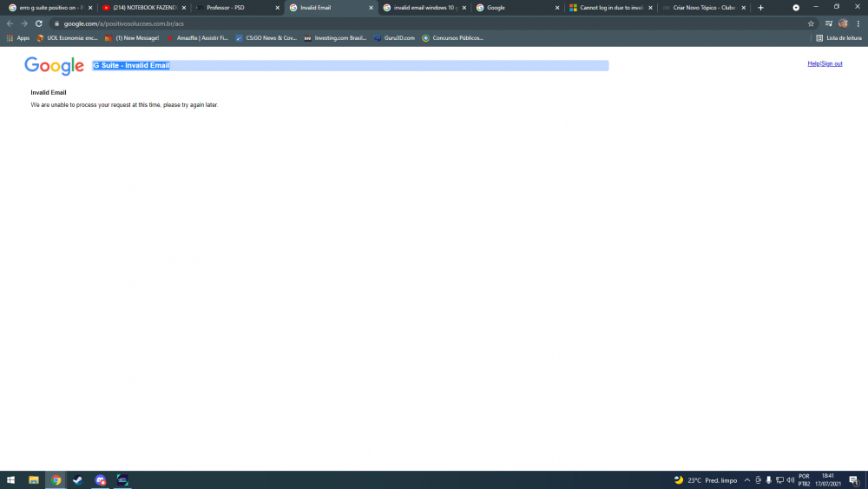Viewport: 868px width, 489px height.
Task: Open the Lista de leitura reading list
Action: 838,38
